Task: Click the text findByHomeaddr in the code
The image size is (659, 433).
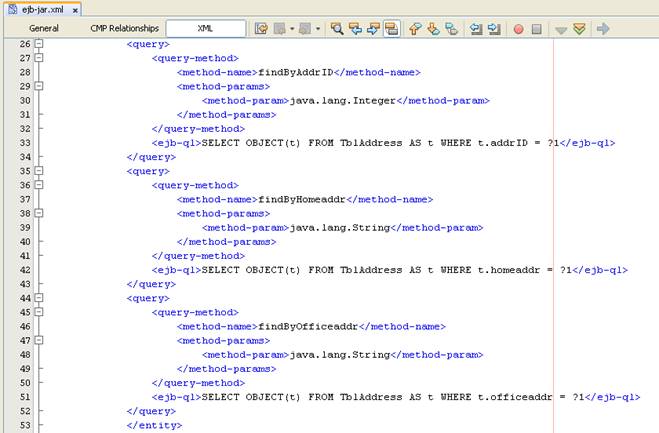Action: click(x=302, y=199)
